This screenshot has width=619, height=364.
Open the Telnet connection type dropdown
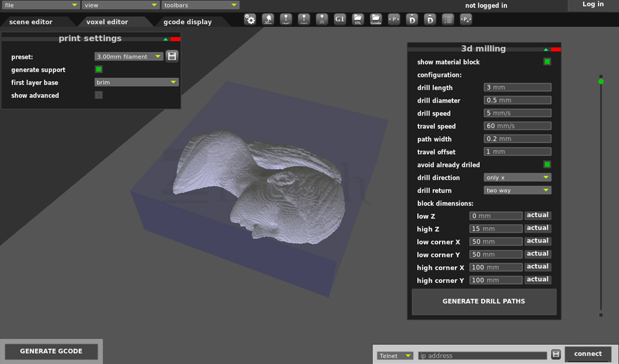pos(395,356)
